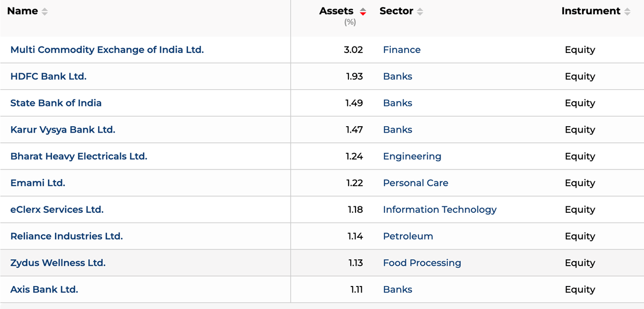Click the Finance sector link
644x309 pixels.
401,50
